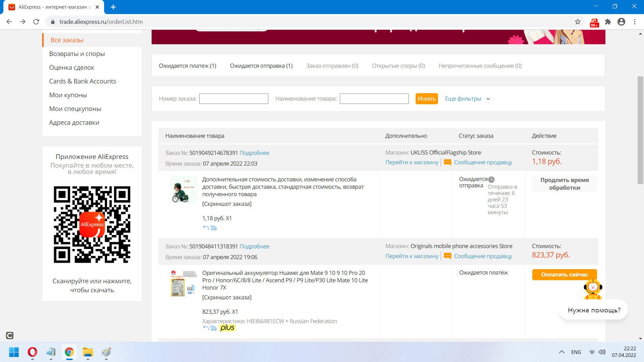Open File Explorer from the taskbar
The height and width of the screenshot is (362, 644).
(x=88, y=352)
